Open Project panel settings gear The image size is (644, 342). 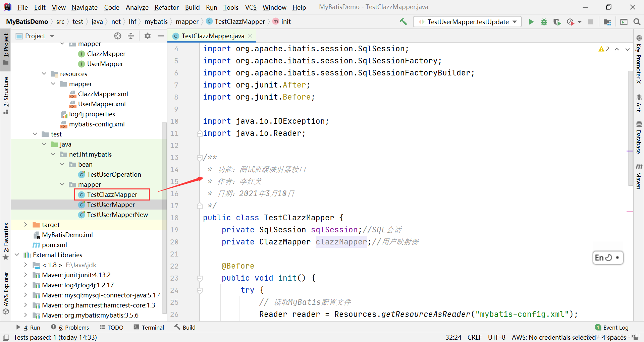[x=147, y=36]
